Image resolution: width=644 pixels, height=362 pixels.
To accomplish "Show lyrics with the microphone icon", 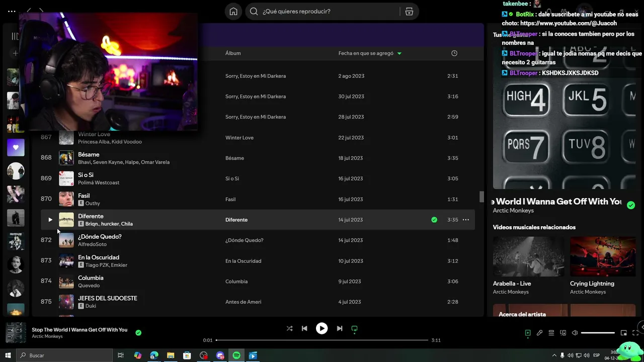I will click(x=539, y=333).
